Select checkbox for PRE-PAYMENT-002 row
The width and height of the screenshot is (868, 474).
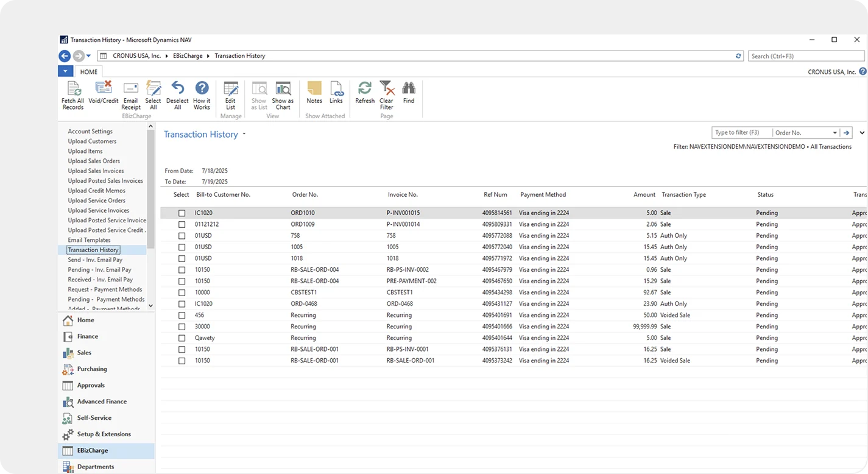[x=182, y=281]
